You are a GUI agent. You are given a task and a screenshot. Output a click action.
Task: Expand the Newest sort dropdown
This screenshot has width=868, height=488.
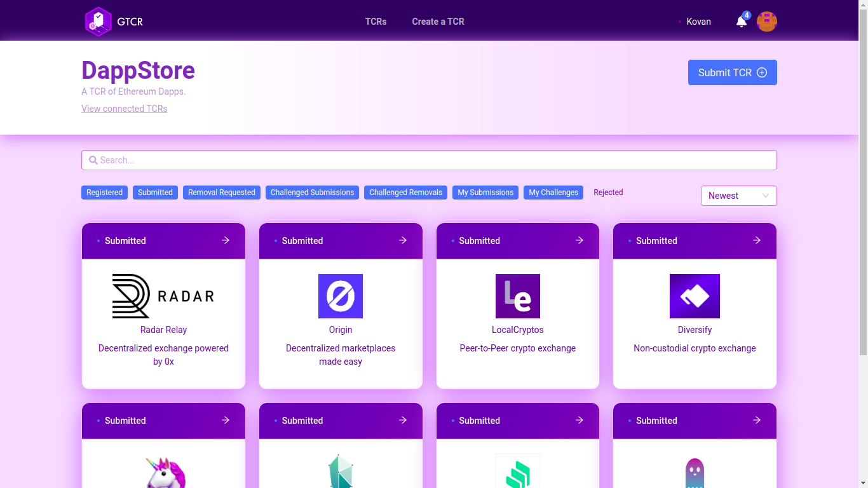click(x=738, y=196)
